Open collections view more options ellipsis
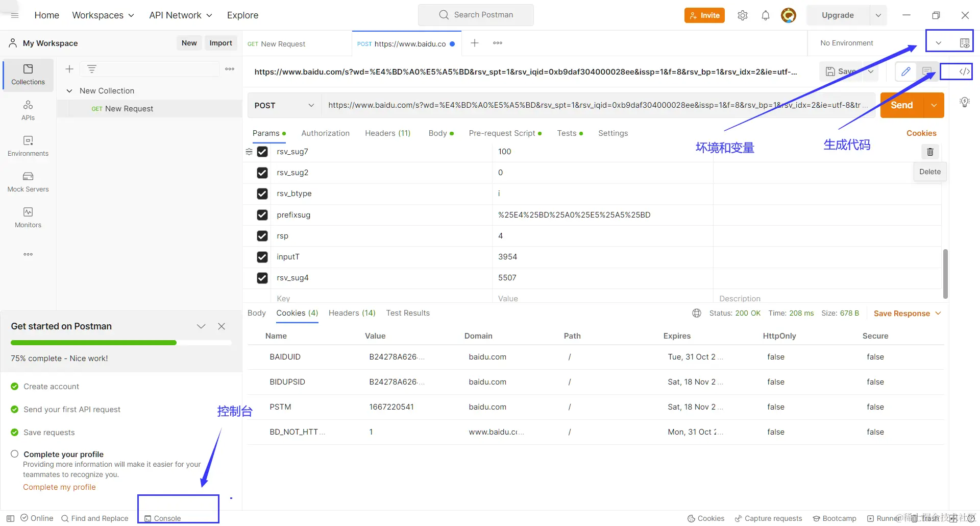Viewport: 980px width, 526px height. 230,69
